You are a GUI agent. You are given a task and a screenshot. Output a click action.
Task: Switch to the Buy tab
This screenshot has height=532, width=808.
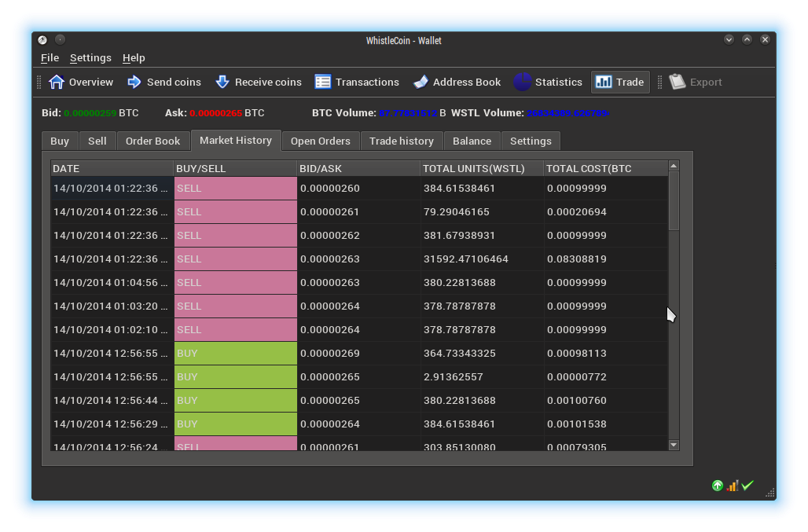[60, 141]
